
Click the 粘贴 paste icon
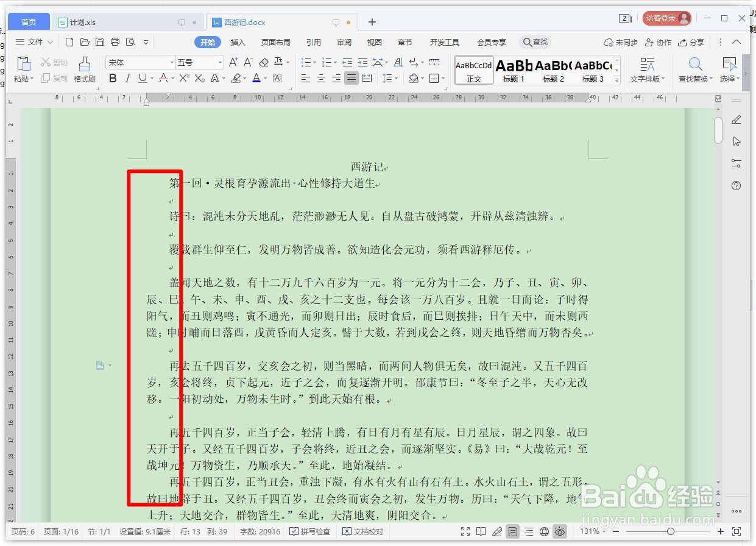pos(23,64)
